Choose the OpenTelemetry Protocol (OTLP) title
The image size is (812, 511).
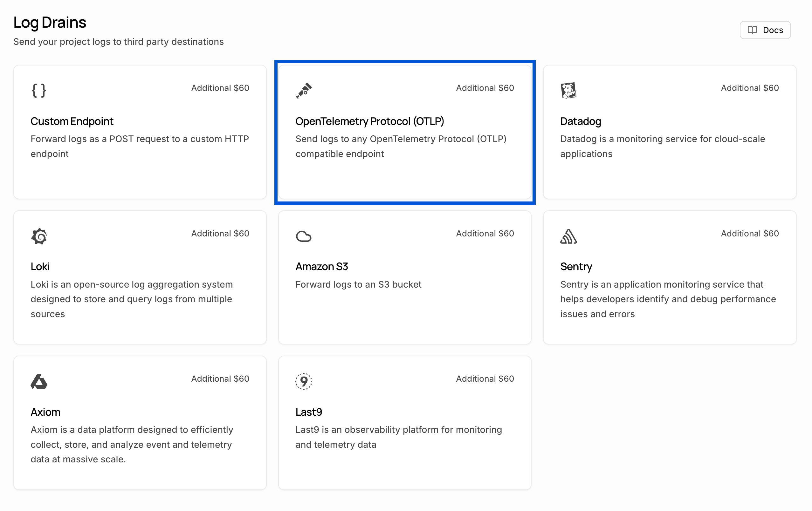pyautogui.click(x=369, y=121)
